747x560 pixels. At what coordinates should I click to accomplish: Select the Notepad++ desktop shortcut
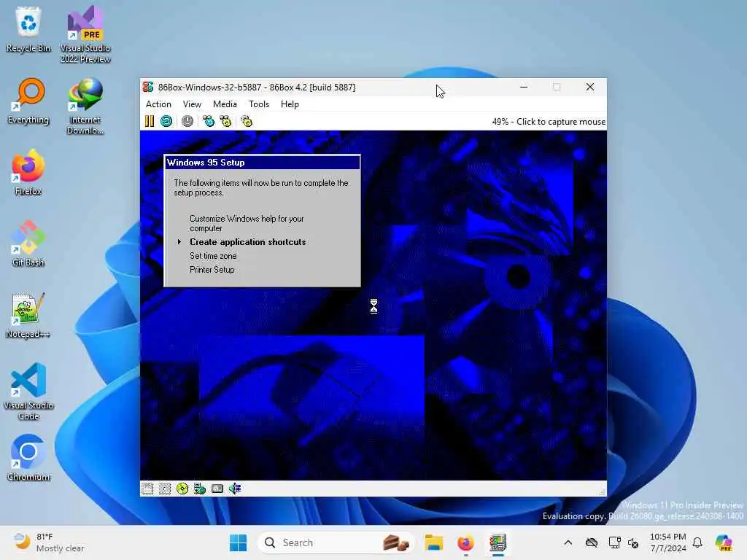tap(28, 315)
